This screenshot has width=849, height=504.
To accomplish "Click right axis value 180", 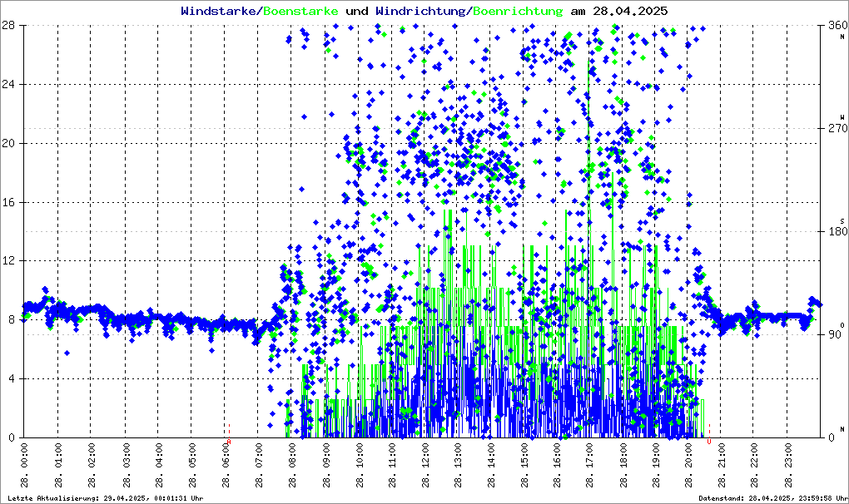I will [x=837, y=231].
